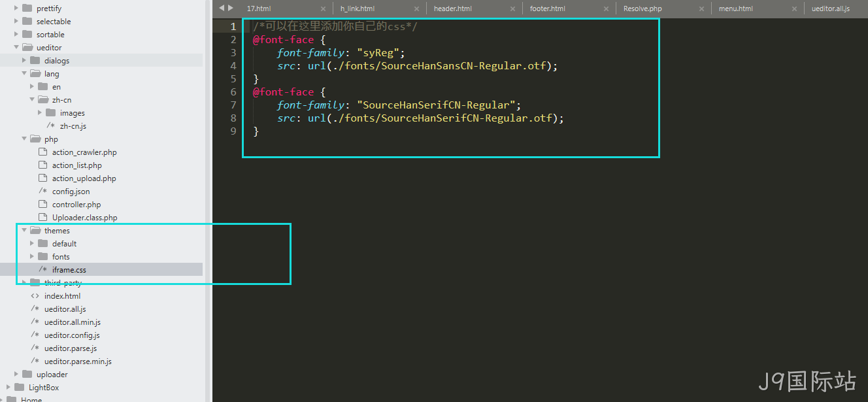Screen dimensions: 868x402
Task: Open ueditor.config.js file
Action: [72, 335]
